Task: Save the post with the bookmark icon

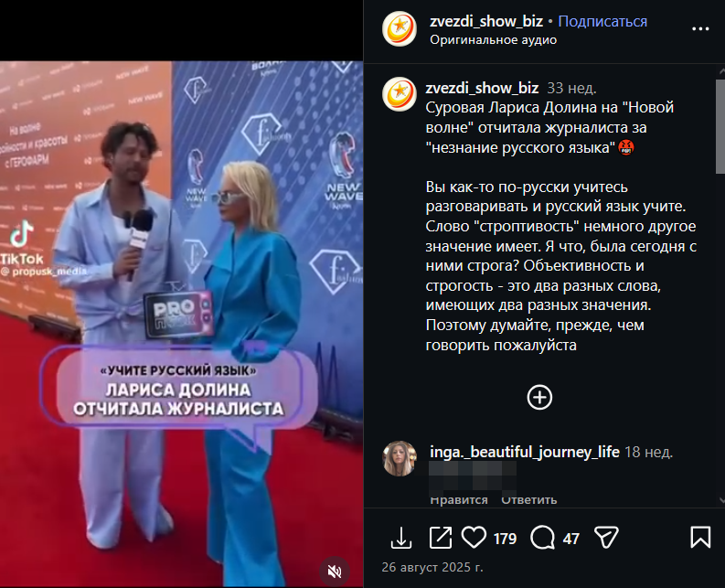Action: 700,538
